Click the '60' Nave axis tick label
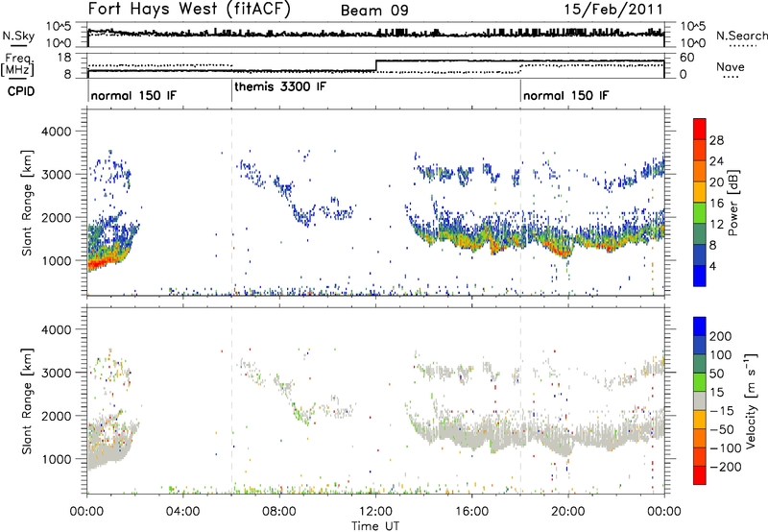This screenshot has width=768, height=532. [687, 58]
